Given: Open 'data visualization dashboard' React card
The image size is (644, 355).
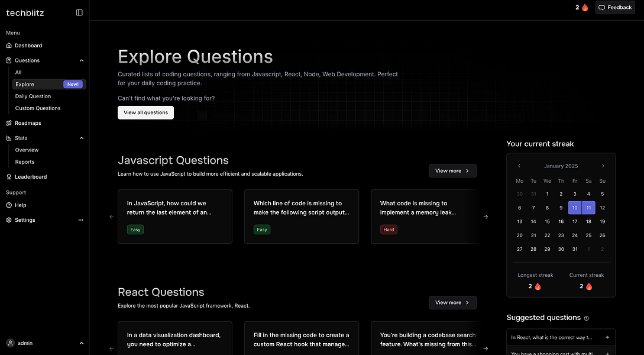Looking at the screenshot, I should pos(175,338).
